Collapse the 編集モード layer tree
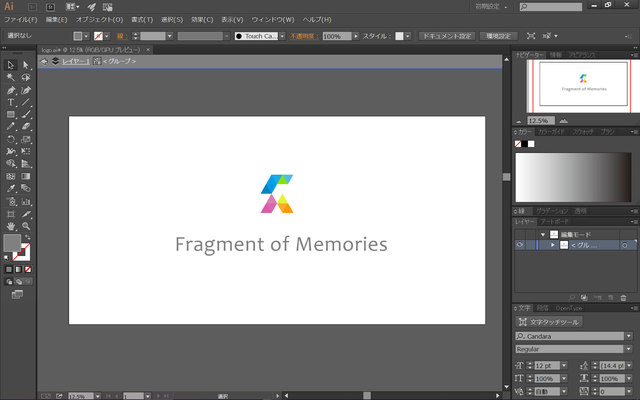Screen dimensions: 640x400 coord(543,235)
